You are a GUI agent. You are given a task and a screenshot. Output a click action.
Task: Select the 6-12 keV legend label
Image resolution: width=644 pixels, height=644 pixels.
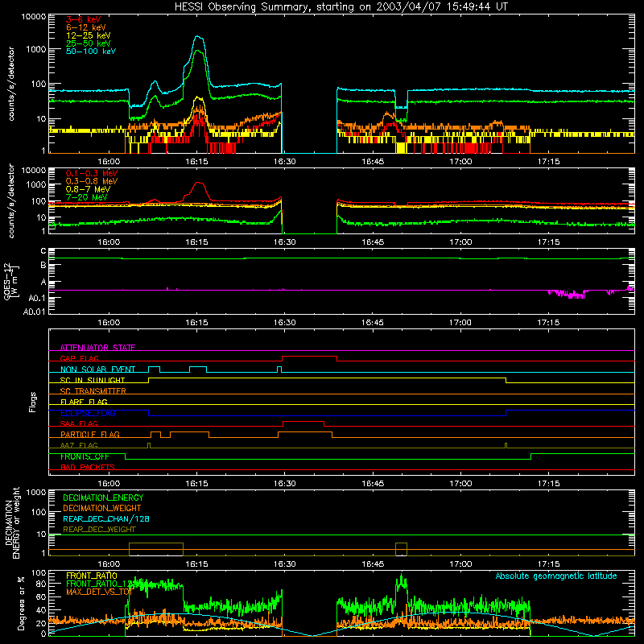[86, 27]
